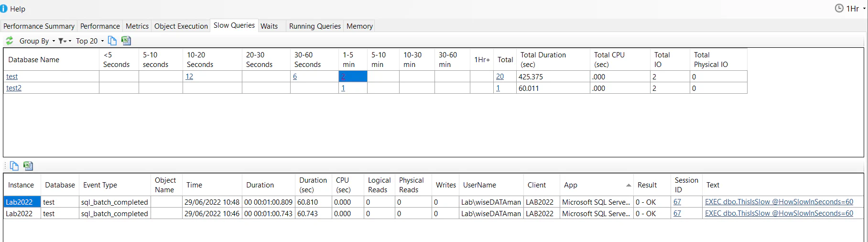
Task: Copy detail grid with lower copy icon
Action: pyautogui.click(x=14, y=166)
